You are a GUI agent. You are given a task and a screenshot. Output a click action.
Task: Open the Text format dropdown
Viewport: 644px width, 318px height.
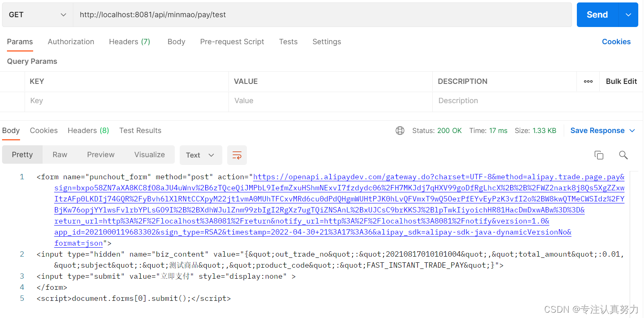tap(201, 155)
